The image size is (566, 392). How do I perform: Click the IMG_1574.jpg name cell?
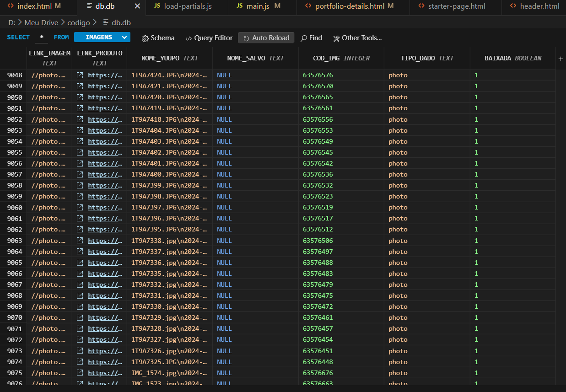tap(170, 373)
